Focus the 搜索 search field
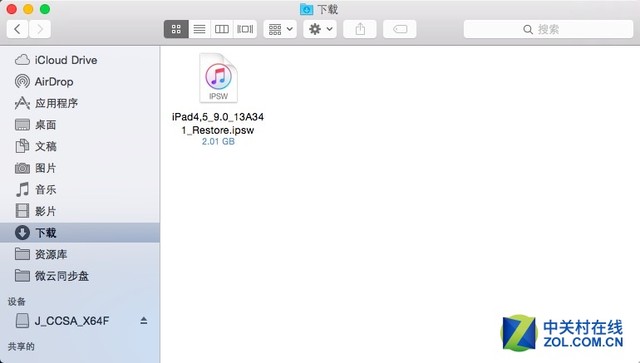 pyautogui.click(x=548, y=29)
